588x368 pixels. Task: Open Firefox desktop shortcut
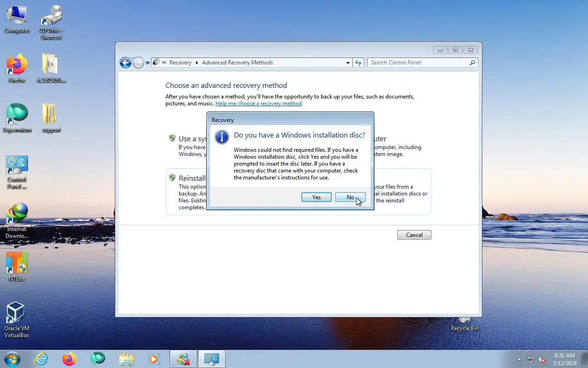point(17,69)
